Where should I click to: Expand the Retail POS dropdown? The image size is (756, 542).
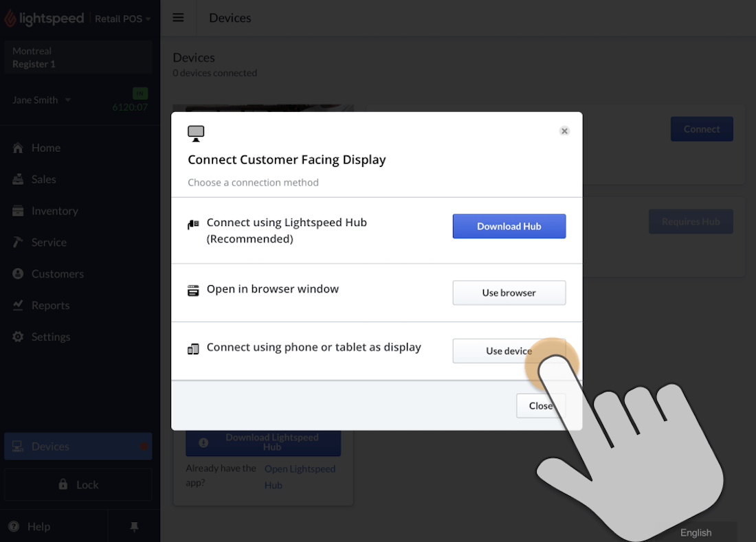point(122,19)
